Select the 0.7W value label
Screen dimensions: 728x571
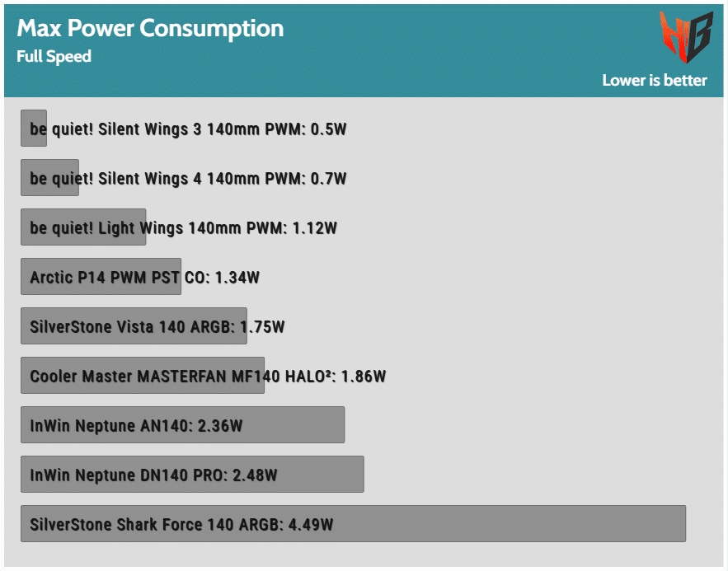[329, 179]
